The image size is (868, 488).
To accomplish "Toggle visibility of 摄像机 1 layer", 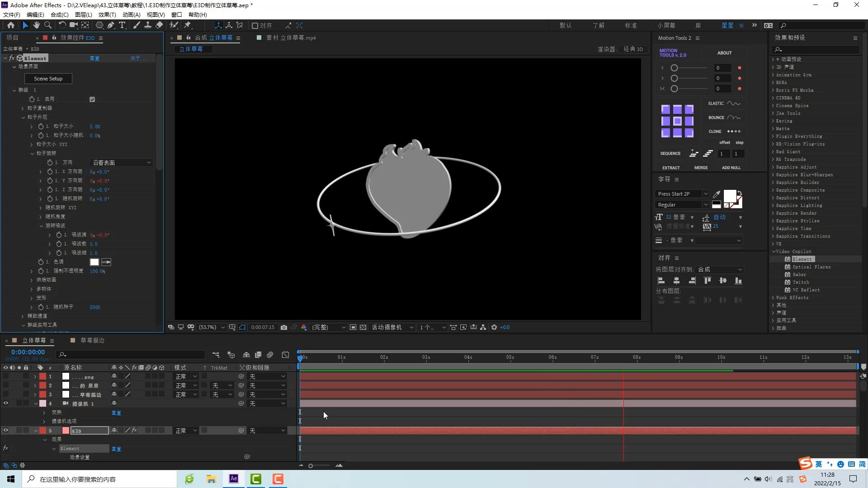I will tap(6, 404).
